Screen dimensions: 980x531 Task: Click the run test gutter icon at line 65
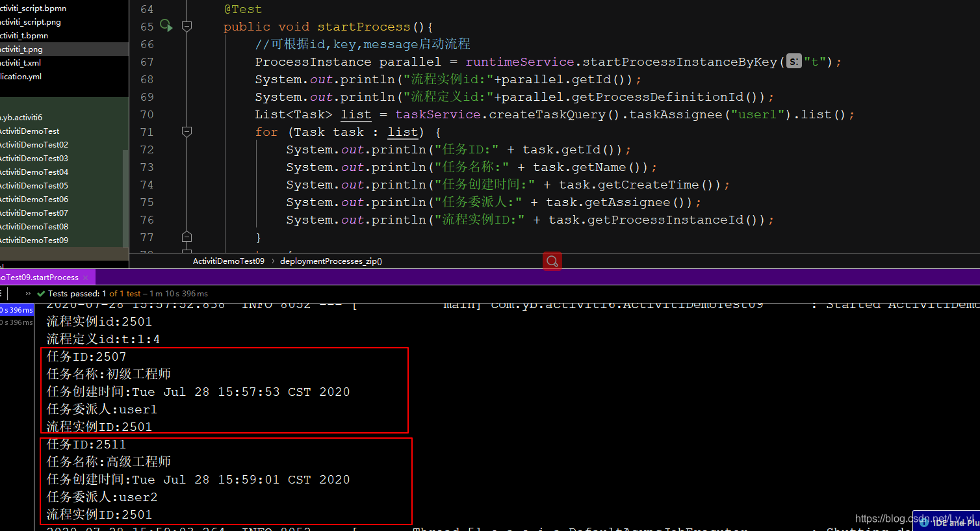166,26
